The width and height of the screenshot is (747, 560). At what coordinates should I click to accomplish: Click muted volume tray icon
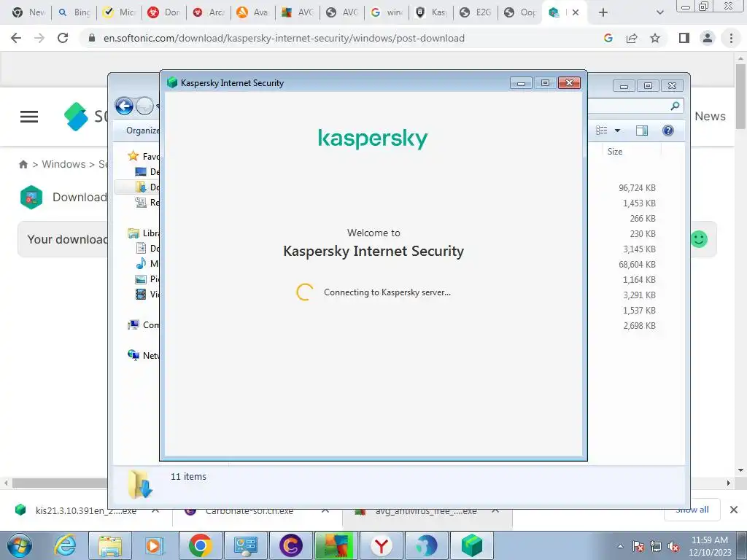[673, 547]
